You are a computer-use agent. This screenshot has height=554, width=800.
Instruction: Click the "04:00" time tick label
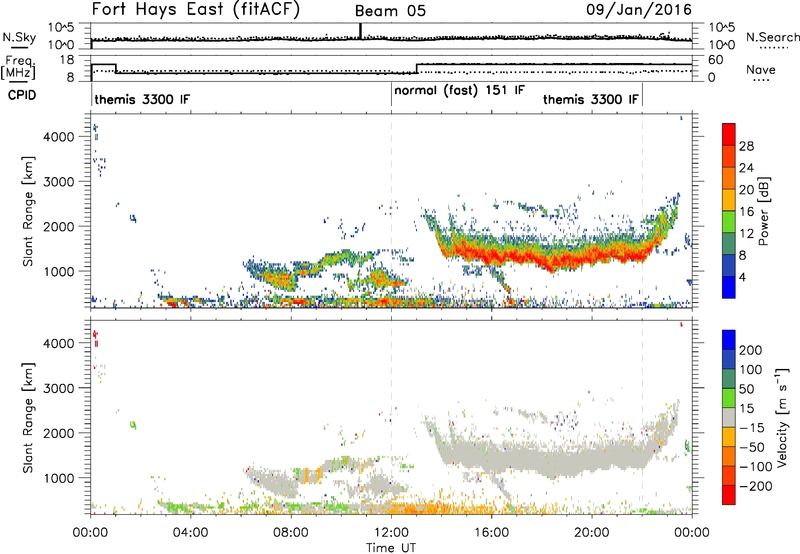tap(190, 533)
